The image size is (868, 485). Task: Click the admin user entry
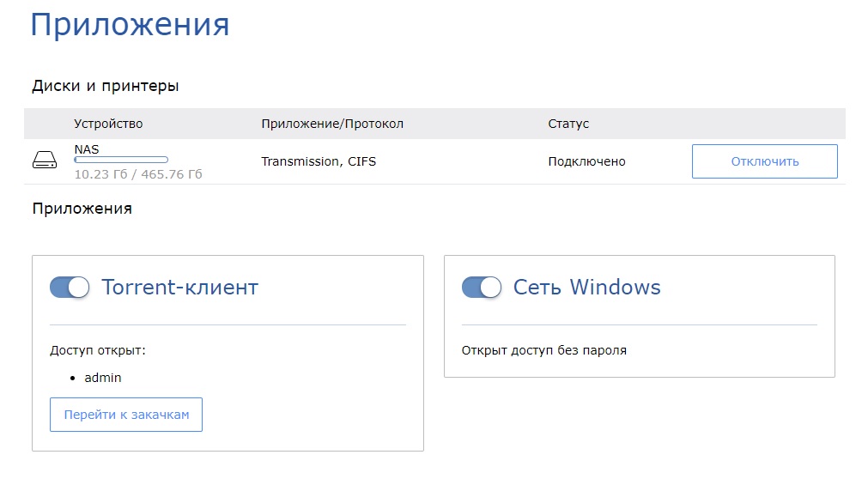(x=103, y=378)
